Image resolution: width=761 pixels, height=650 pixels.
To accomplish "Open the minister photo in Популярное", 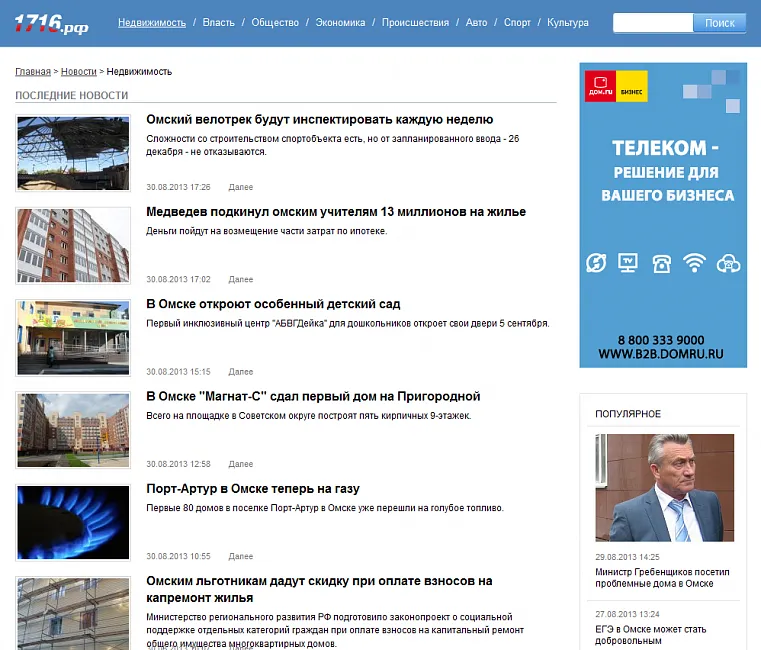I will tap(664, 487).
